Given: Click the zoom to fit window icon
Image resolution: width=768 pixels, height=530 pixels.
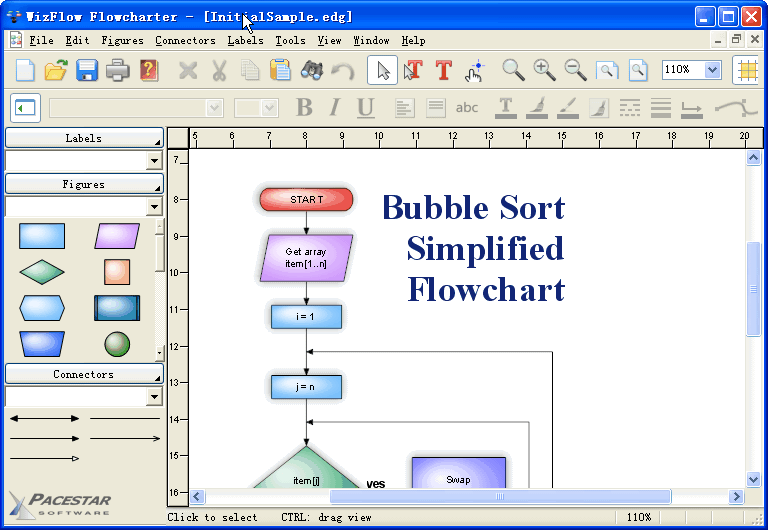Looking at the screenshot, I should 607,71.
